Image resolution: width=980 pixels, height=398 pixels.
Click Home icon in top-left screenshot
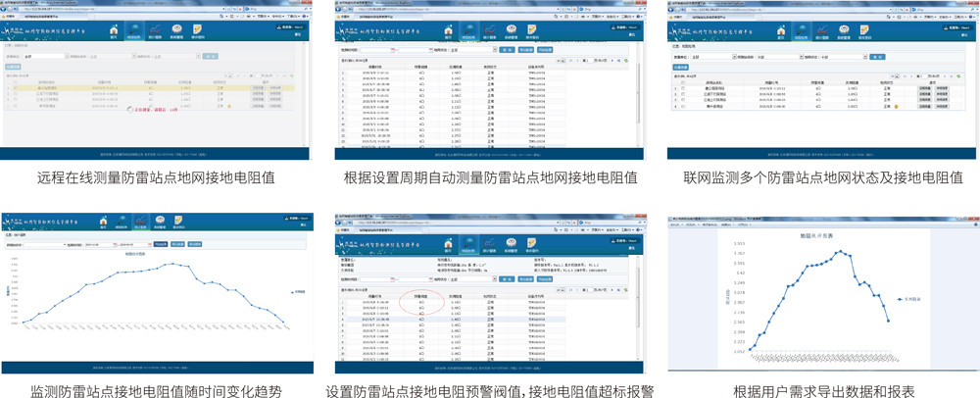click(114, 31)
